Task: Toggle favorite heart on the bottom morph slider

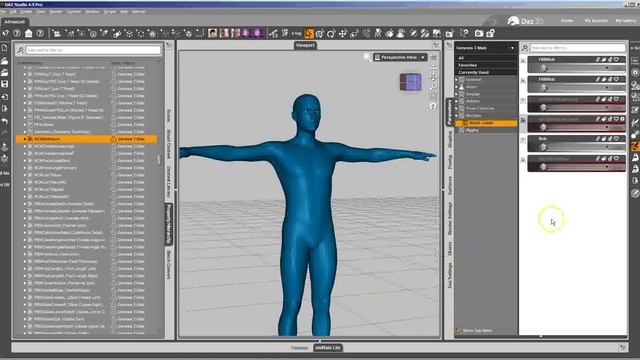Action: click(x=616, y=158)
